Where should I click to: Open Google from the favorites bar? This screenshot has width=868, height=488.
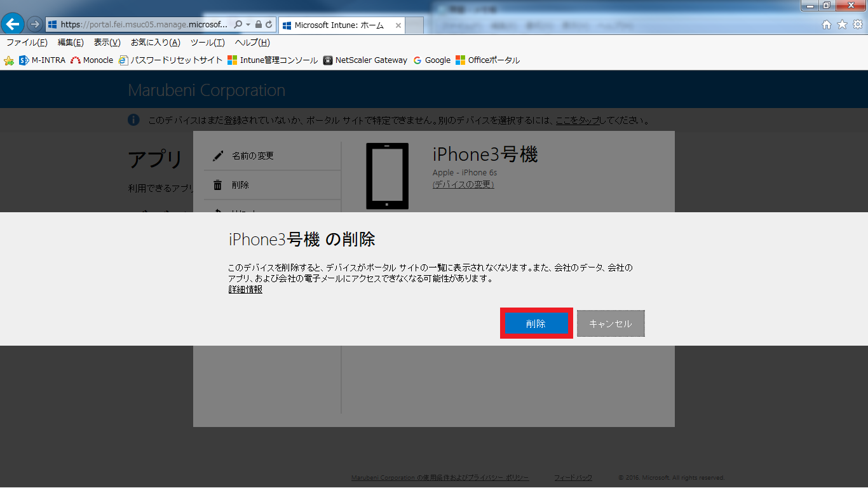[x=431, y=60]
